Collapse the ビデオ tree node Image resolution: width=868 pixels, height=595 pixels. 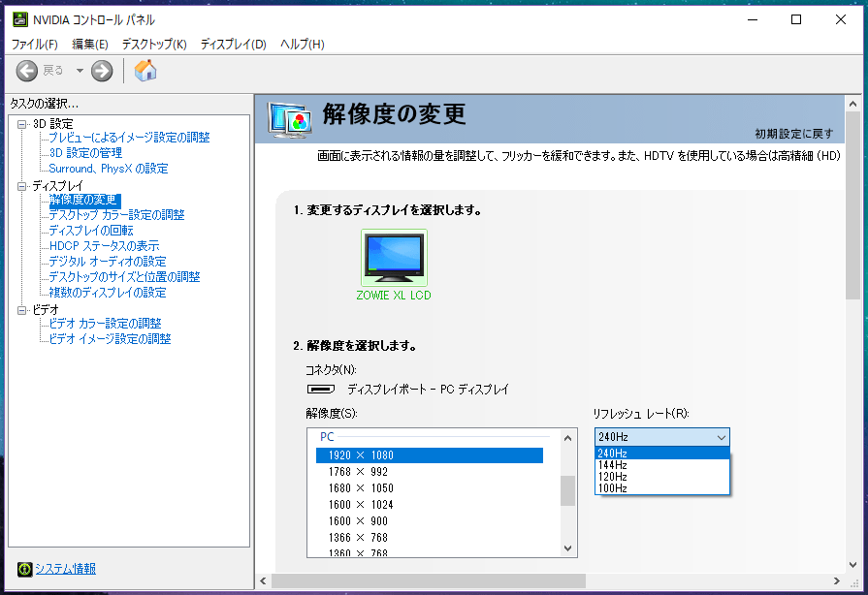(22, 310)
